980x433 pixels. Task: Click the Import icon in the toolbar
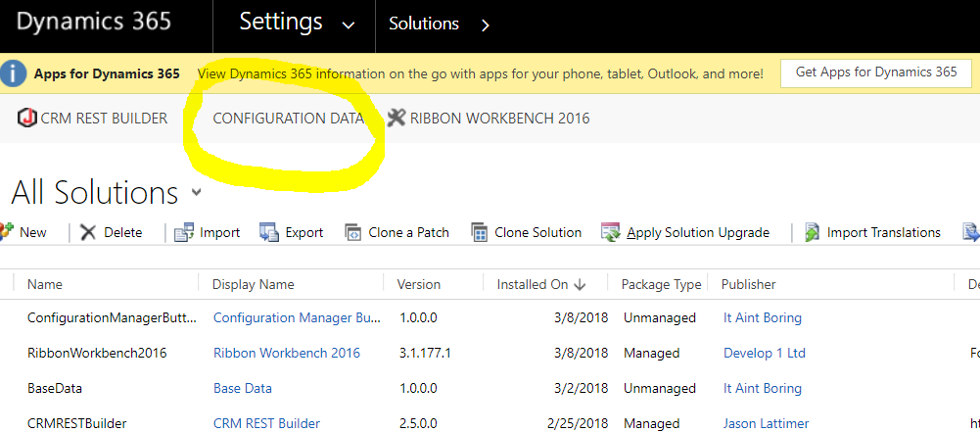tap(184, 233)
